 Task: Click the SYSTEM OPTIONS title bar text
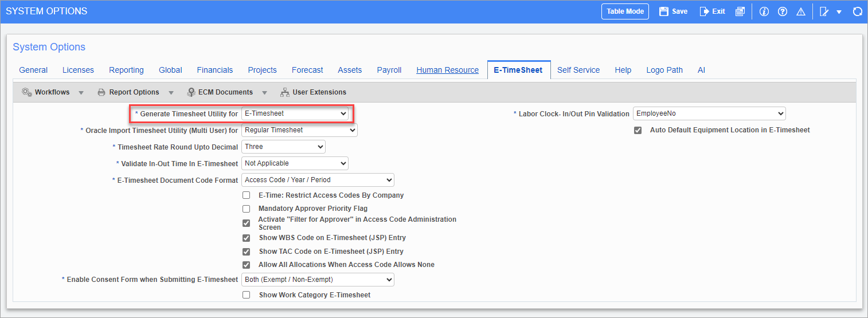tap(46, 11)
